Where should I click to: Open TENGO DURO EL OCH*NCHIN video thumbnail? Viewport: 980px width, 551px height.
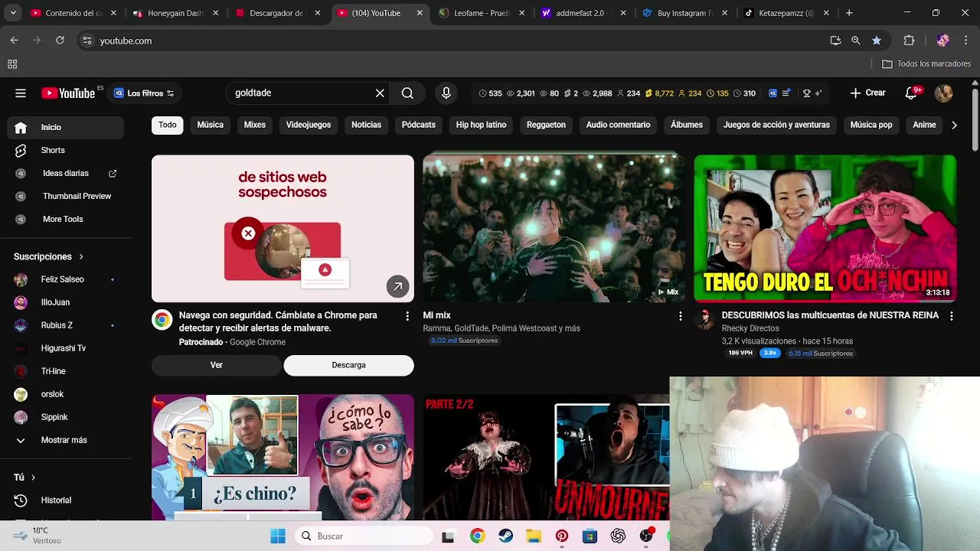pyautogui.click(x=825, y=229)
